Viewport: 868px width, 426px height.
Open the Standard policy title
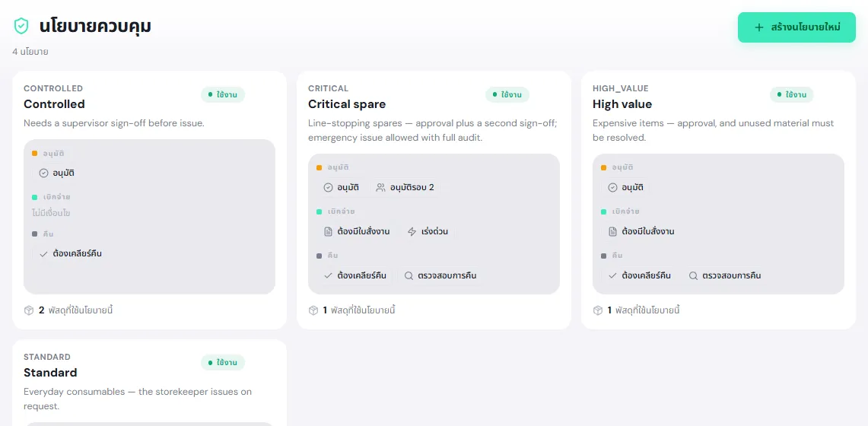coord(50,372)
